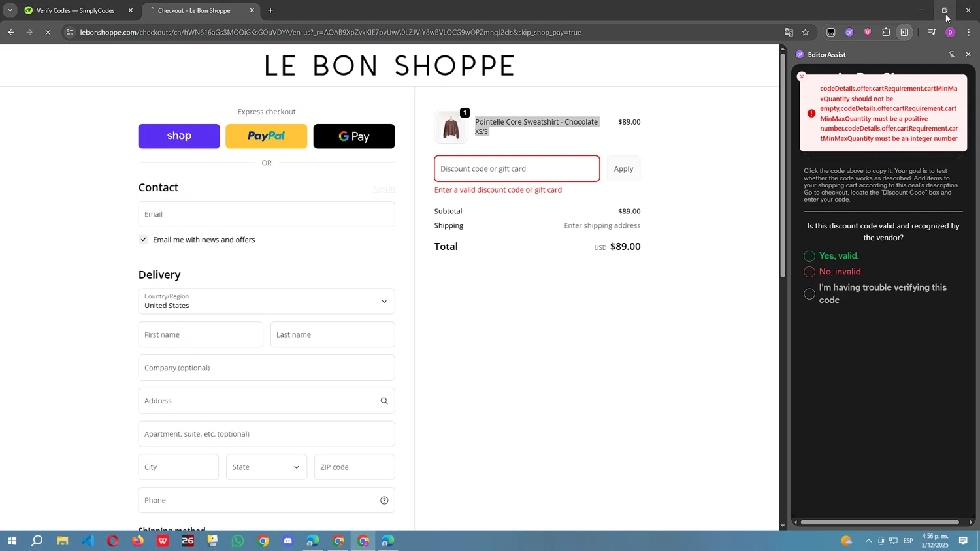Click the translate page icon

click(789, 32)
